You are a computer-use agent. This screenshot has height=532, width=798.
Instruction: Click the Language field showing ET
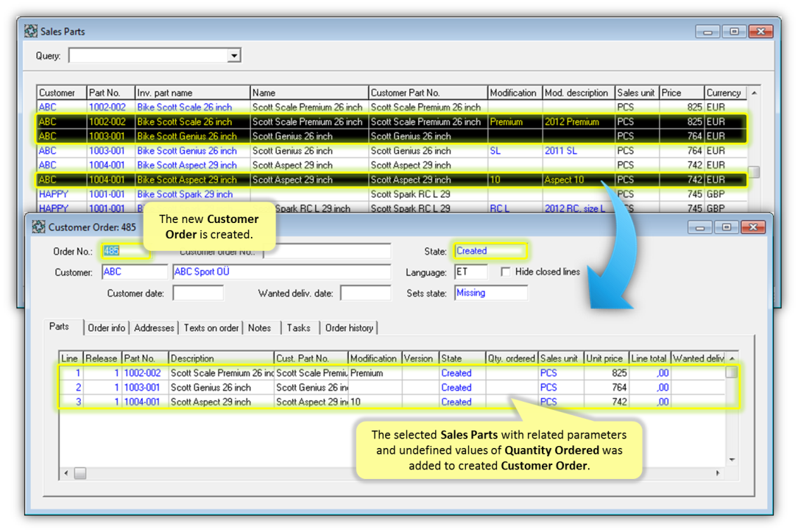pos(470,272)
